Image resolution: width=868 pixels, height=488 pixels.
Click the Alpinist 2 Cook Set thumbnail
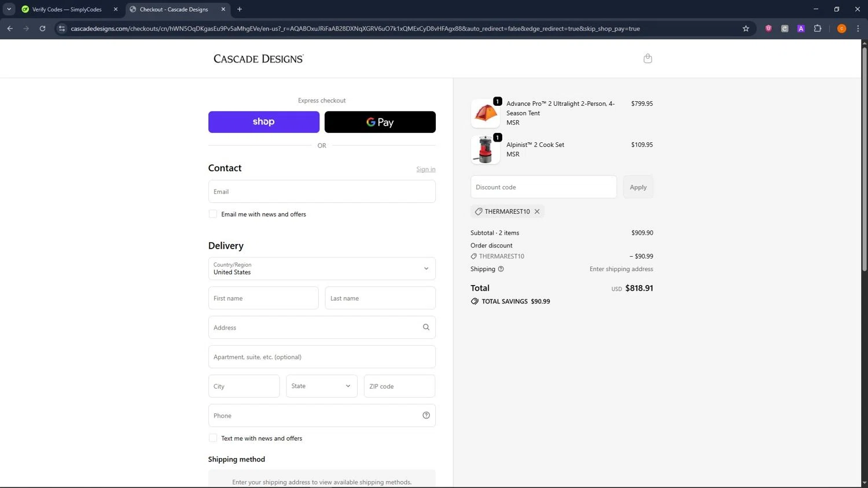[x=486, y=150]
